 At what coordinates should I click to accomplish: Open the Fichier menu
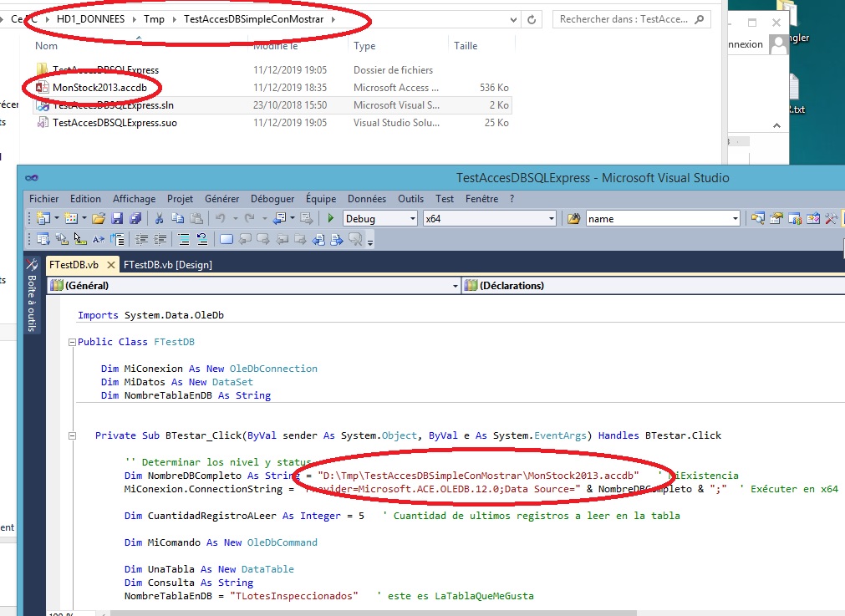tap(44, 199)
